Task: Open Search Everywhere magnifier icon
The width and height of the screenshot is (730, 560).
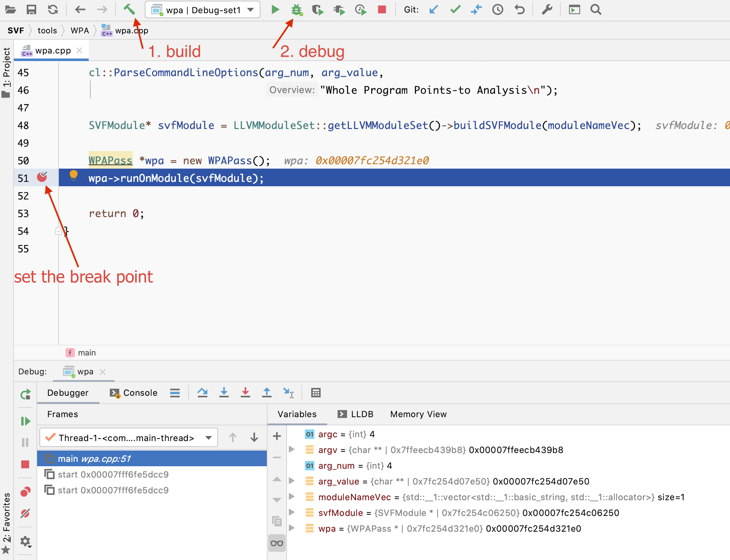Action: pos(596,10)
